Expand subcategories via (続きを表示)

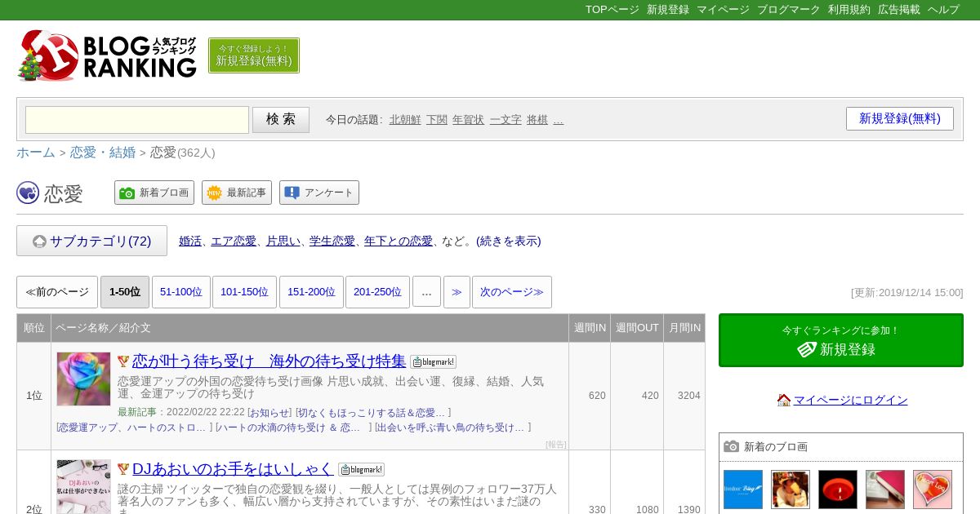508,241
